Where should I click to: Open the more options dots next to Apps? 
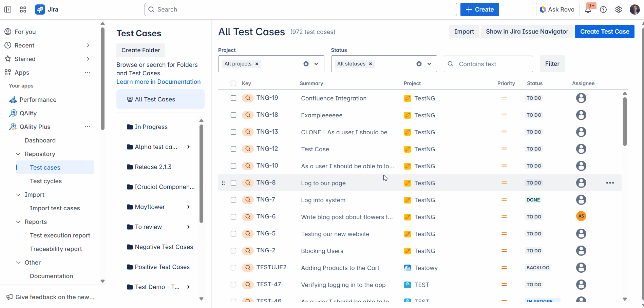click(x=88, y=72)
